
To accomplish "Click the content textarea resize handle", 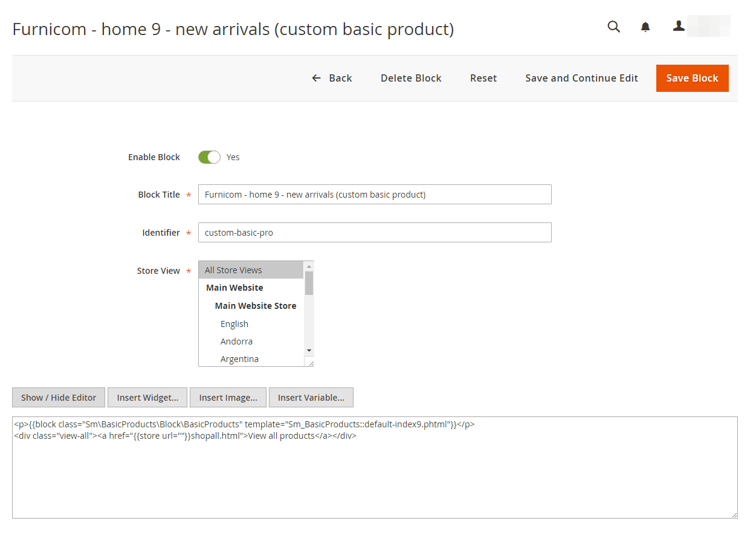I will point(734,514).
